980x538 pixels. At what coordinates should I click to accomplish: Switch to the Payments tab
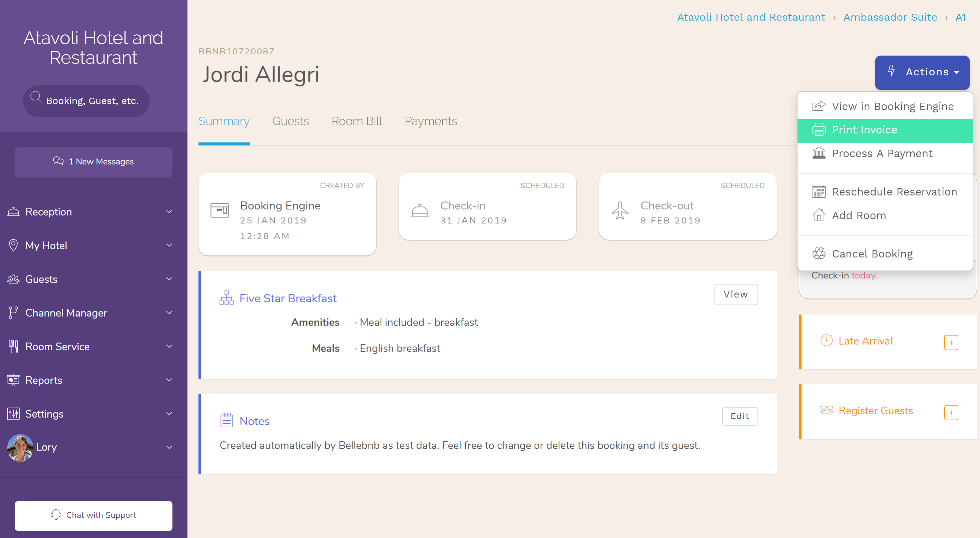431,121
